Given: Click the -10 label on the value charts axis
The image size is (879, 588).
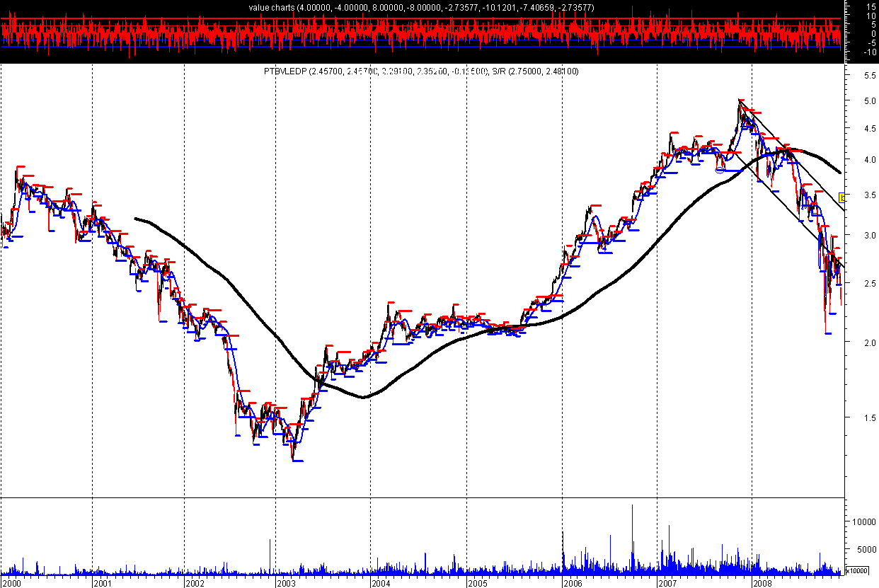Looking at the screenshot, I should pyautogui.click(x=869, y=52).
